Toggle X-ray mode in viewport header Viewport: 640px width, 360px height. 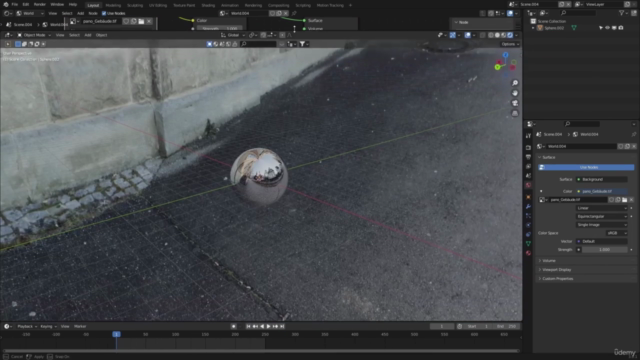click(482, 35)
